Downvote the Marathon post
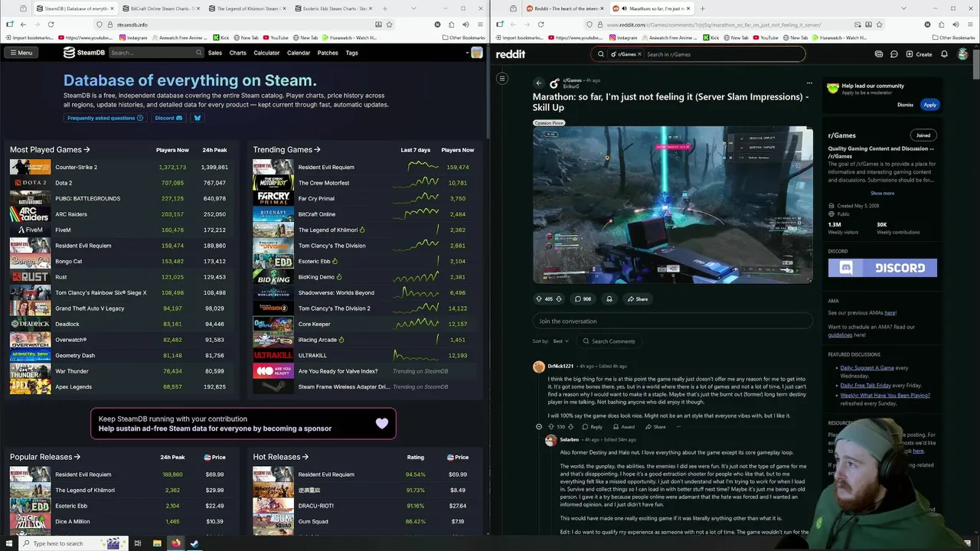 [x=559, y=299]
